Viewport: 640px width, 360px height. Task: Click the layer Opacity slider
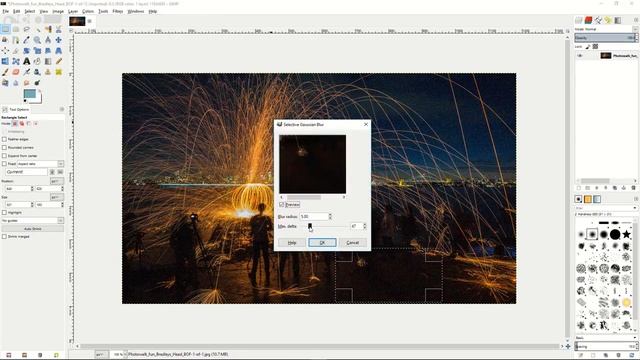(x=606, y=38)
